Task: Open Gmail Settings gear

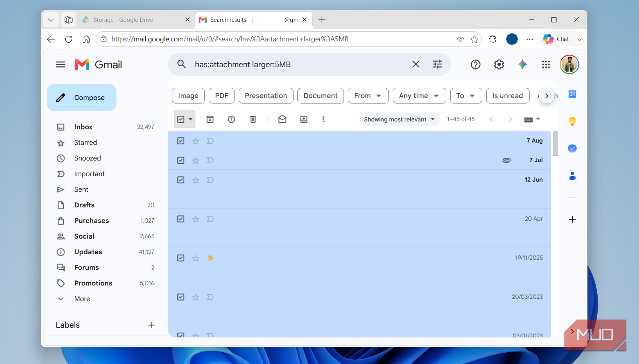Action: [x=499, y=64]
